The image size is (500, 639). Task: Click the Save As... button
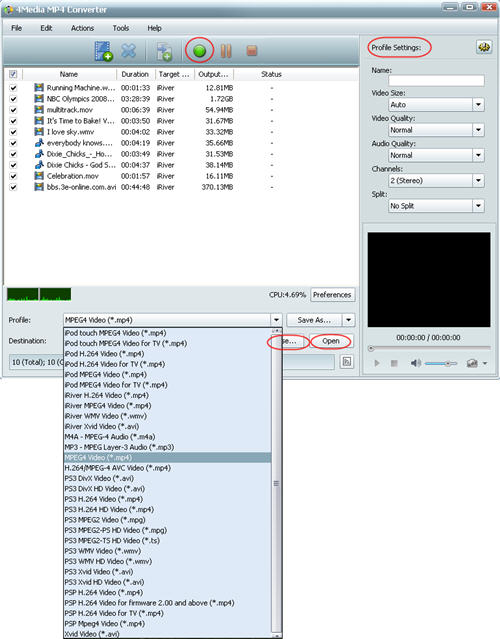[314, 320]
